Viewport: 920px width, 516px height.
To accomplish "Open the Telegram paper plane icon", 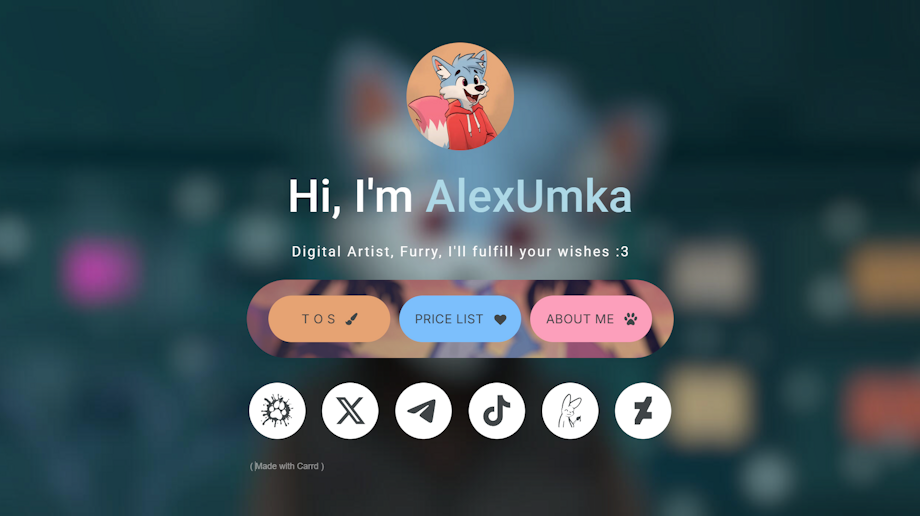I will click(x=424, y=411).
